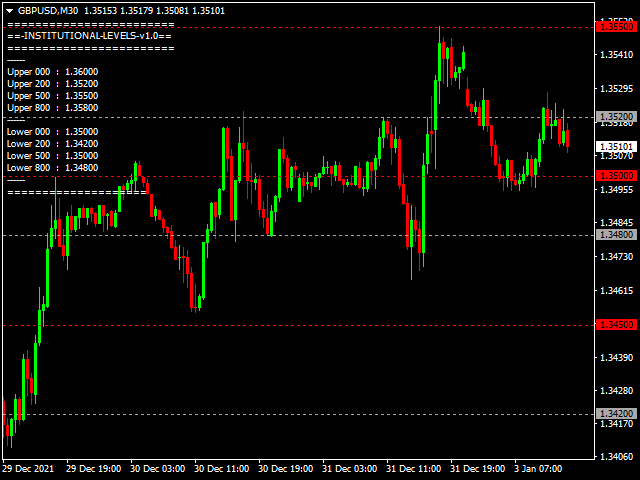Click the Upper 800 : 1.35800 line
Viewport: 640px width, 480px height.
[x=53, y=108]
